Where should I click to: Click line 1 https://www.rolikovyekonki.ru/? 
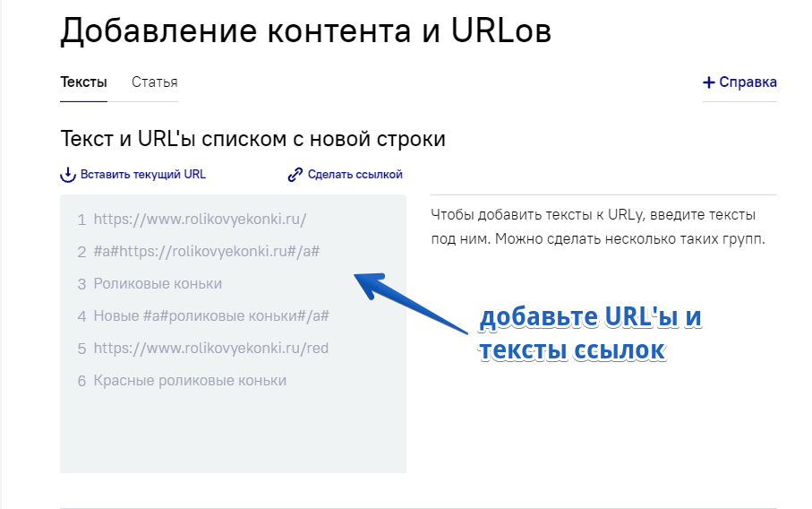tap(200, 220)
